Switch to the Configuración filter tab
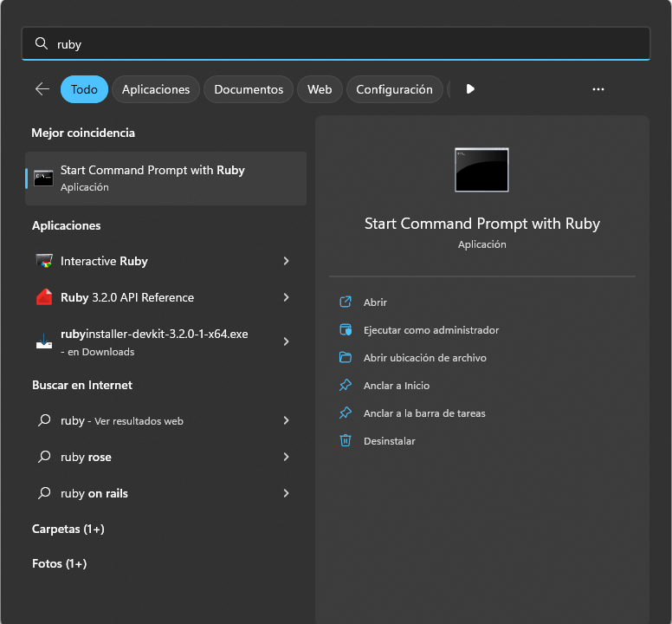Screen dimensions: 672x624 [x=394, y=89]
